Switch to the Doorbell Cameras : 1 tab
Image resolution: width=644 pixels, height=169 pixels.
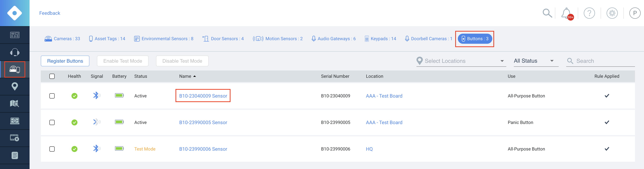pos(429,39)
